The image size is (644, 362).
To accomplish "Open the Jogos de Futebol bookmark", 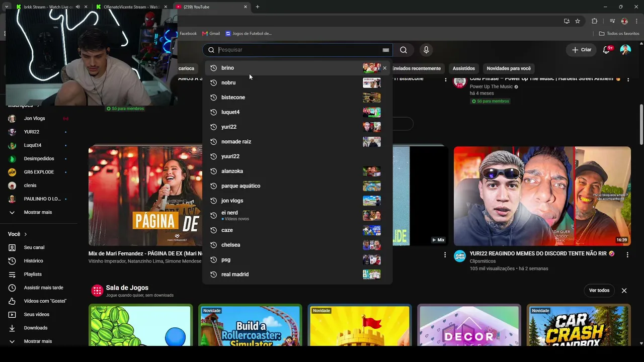I will 249,34.
